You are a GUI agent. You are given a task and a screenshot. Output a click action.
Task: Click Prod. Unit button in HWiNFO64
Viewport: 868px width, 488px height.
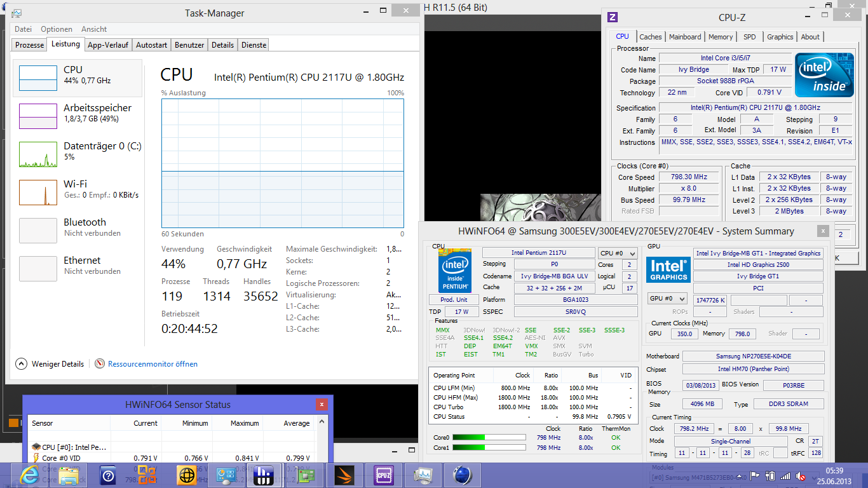pyautogui.click(x=454, y=300)
